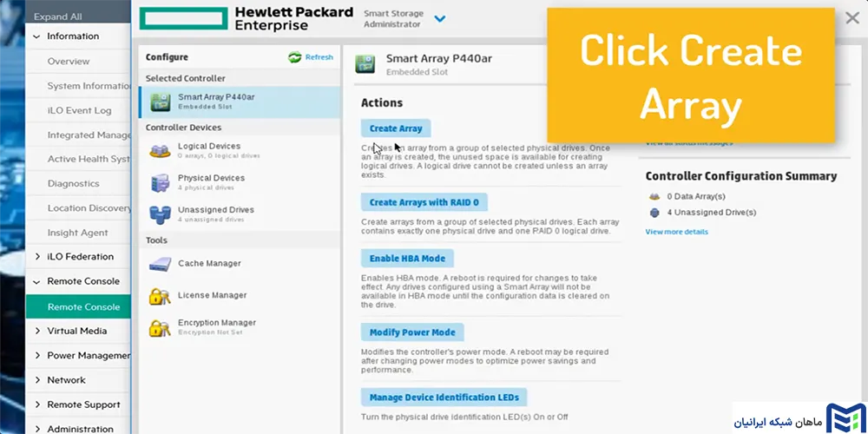
Task: Click Manage Device Identification LEDs button
Action: 444,398
